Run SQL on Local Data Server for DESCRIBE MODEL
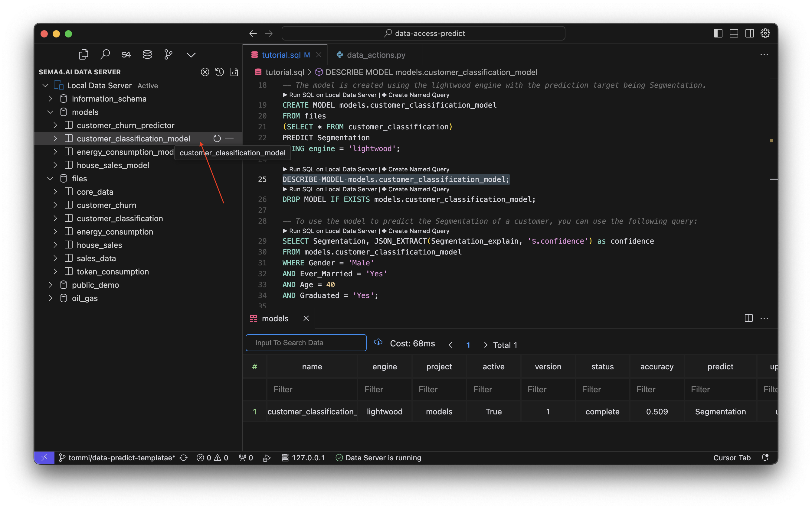The height and width of the screenshot is (509, 812). [329, 169]
